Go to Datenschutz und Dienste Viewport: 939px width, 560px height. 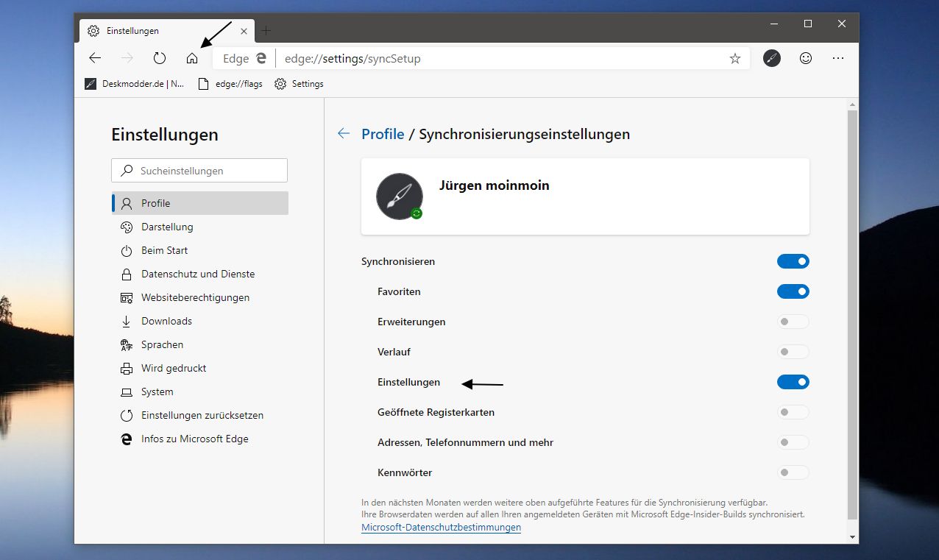click(x=199, y=274)
